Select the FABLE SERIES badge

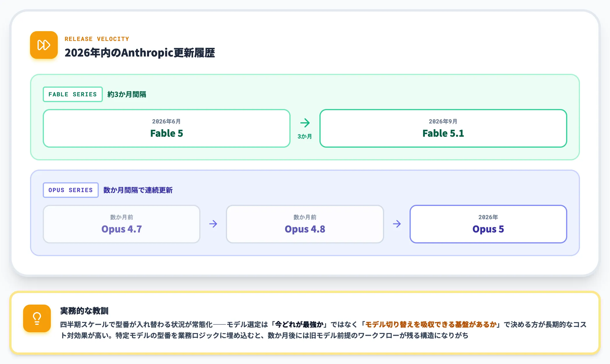tap(73, 94)
